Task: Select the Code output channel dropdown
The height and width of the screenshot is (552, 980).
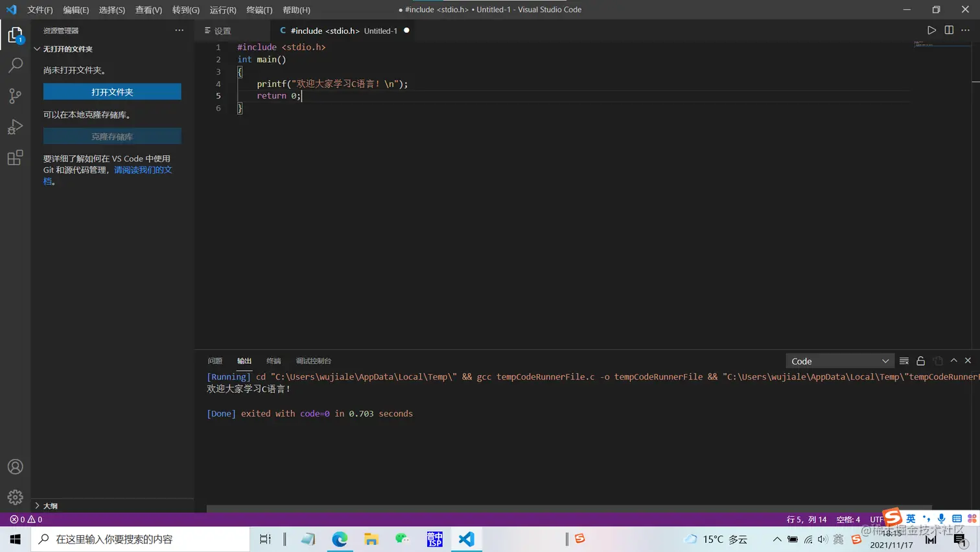Action: coord(840,361)
